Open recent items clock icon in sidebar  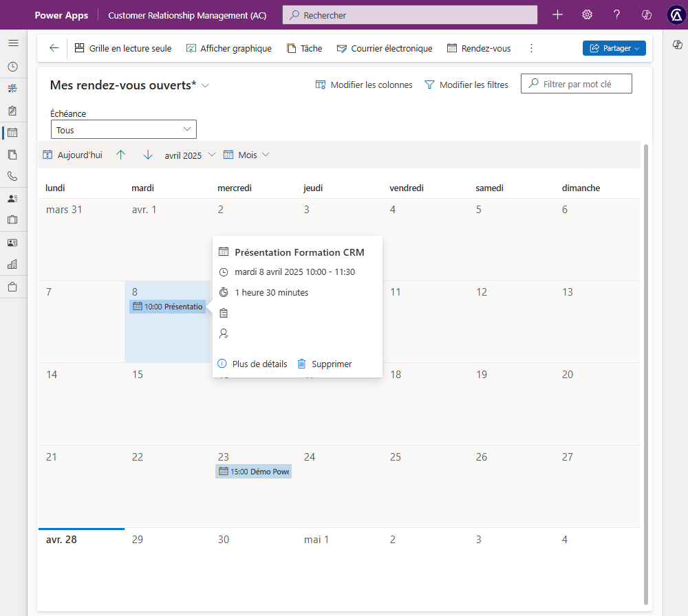pos(12,67)
